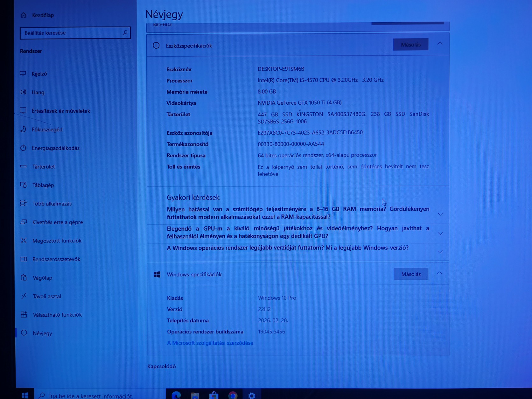Viewport: 532px width, 399px height.
Task: Click the Rendszerösszetevők icon
Action: pyautogui.click(x=24, y=259)
